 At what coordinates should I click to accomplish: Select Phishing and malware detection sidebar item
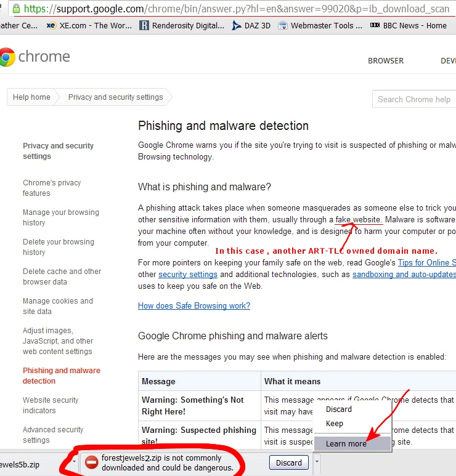pyautogui.click(x=62, y=376)
